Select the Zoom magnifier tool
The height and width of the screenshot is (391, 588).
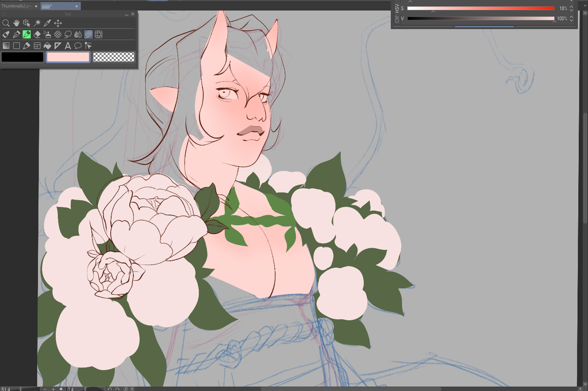(6, 23)
